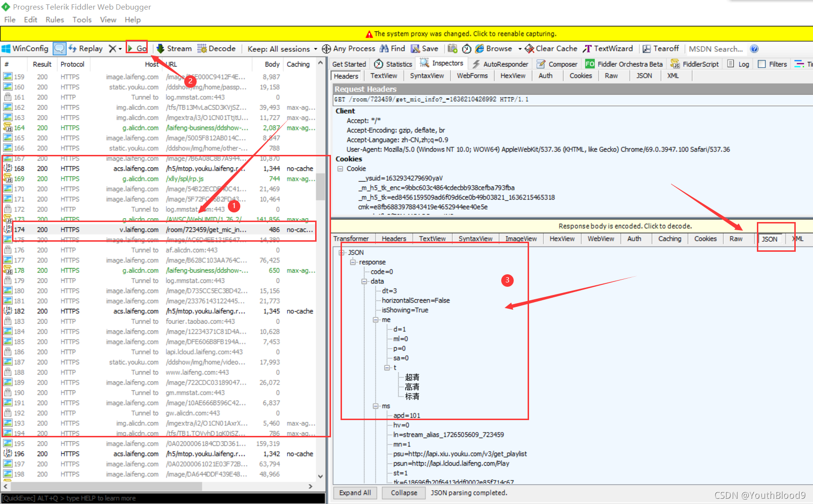Screen dimensions: 813x504
Task: Click the Replay toolbar button
Action: click(85, 48)
